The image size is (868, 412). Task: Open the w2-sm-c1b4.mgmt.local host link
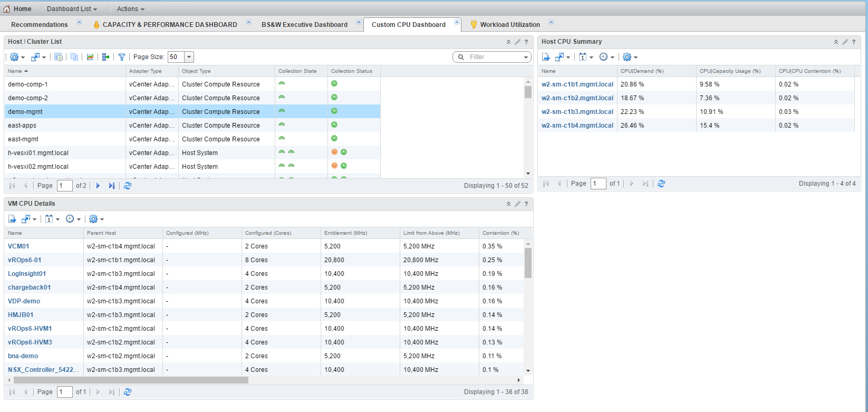coord(577,126)
